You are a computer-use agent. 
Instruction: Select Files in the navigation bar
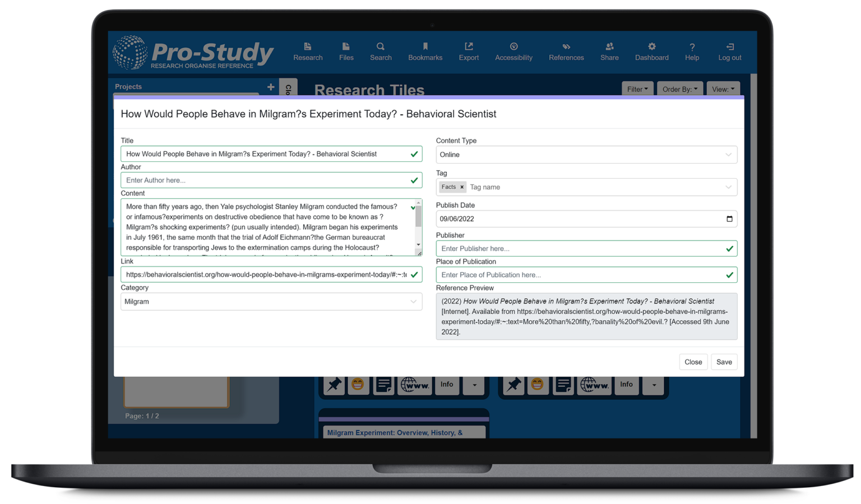tap(346, 52)
